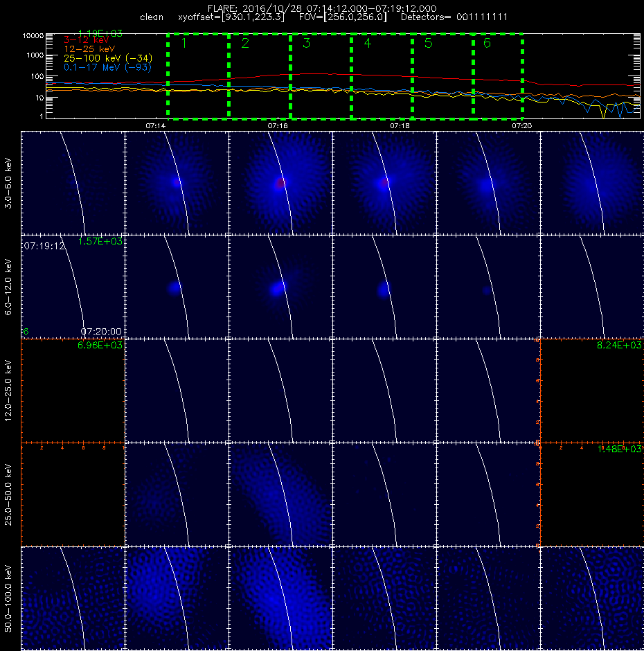Open the 25.0-50.0 keV image for interval 5
644x651 pixels.
pyautogui.click(x=488, y=494)
